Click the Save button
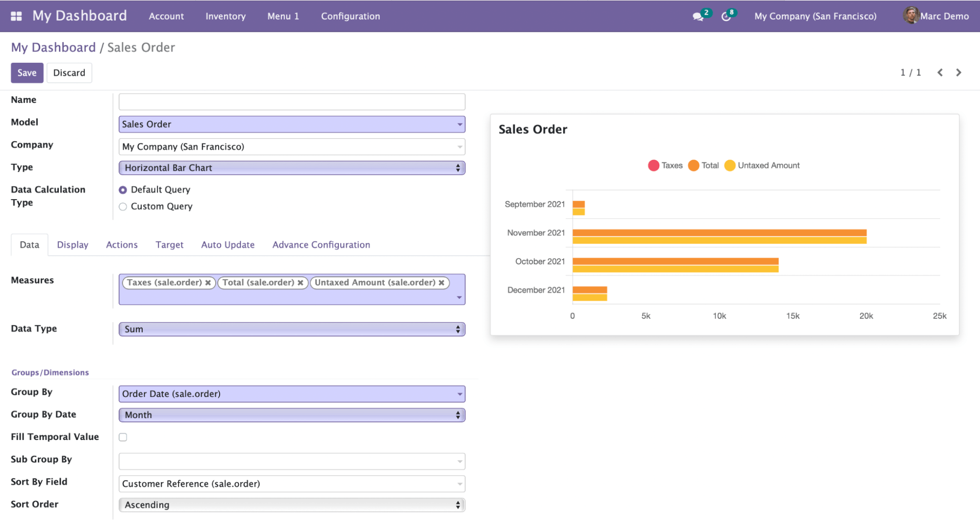Screen dimensions: 980x520 pos(27,73)
